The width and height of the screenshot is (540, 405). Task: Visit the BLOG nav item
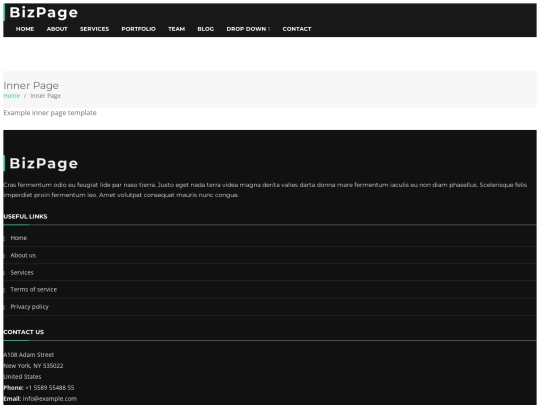tap(206, 29)
